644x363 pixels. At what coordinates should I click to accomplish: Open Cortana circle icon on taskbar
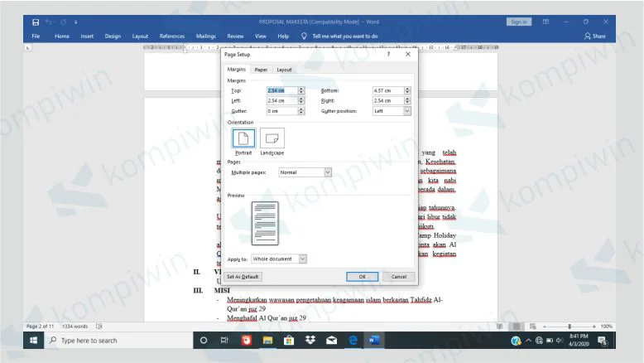click(204, 341)
